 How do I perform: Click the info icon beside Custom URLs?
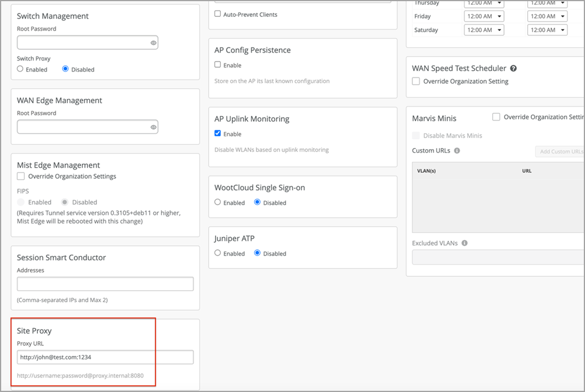(457, 151)
